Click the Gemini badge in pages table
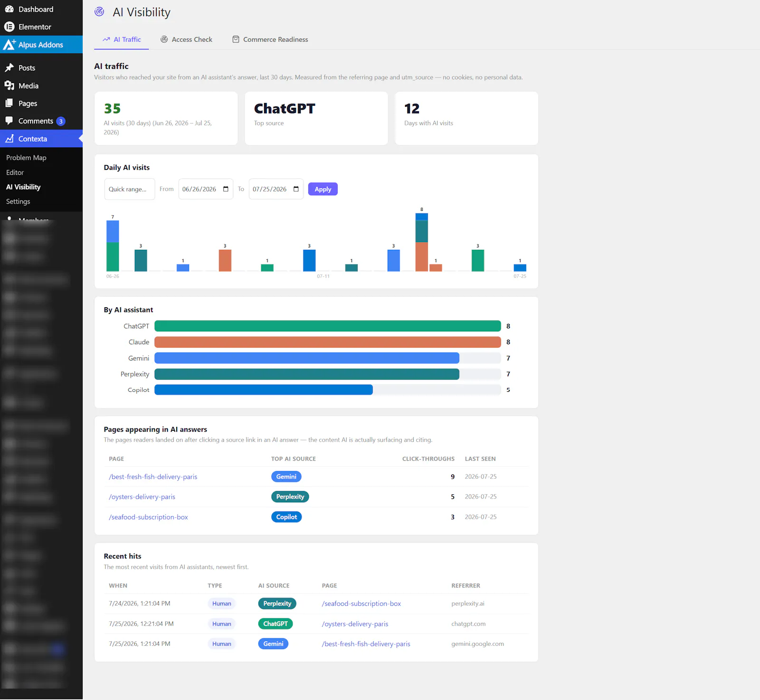The width and height of the screenshot is (760, 700). 286,477
